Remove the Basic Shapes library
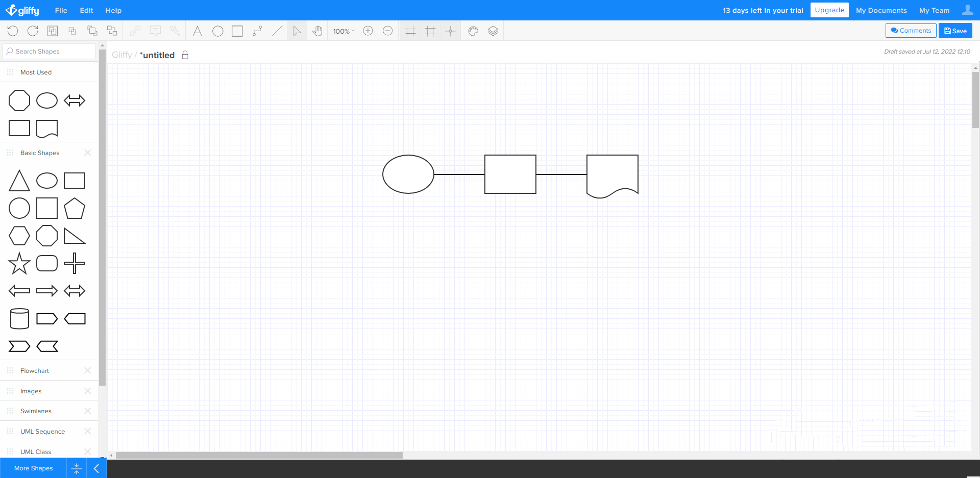Screen dimensions: 980x478 pyautogui.click(x=88, y=153)
